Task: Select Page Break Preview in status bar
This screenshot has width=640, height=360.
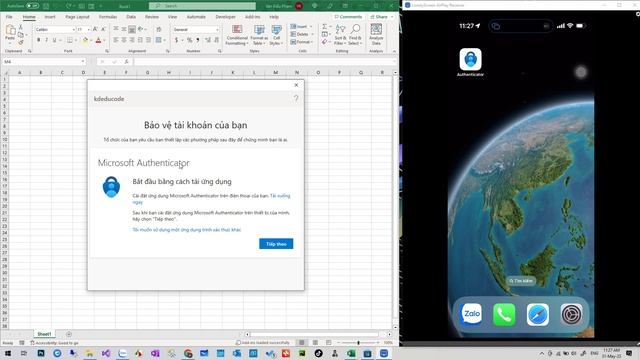Action: click(x=329, y=342)
